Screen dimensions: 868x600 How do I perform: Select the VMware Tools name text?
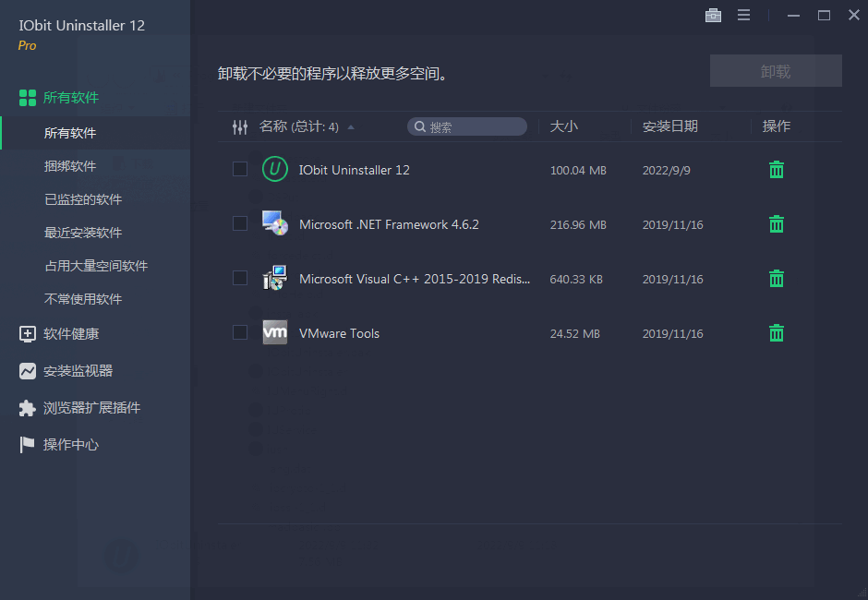click(339, 333)
